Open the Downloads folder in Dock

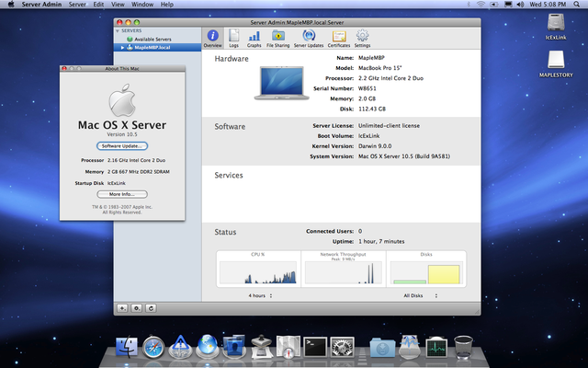[382, 347]
